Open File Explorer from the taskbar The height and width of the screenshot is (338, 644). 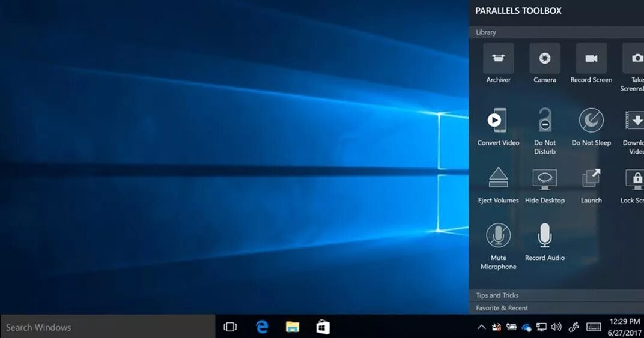pos(293,327)
